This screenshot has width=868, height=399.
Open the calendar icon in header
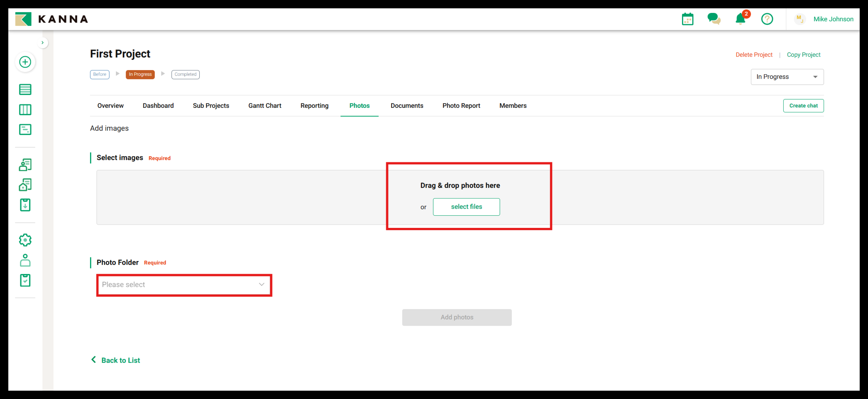(687, 19)
